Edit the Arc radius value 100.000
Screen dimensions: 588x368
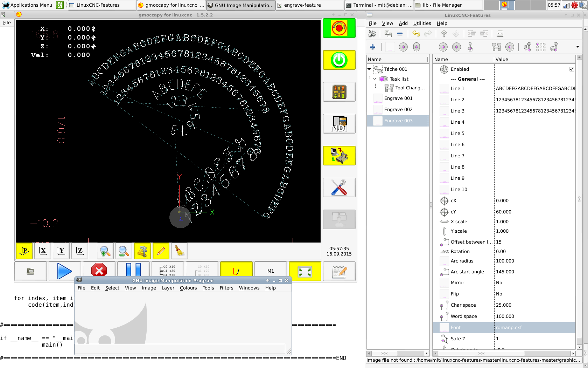[535, 261]
